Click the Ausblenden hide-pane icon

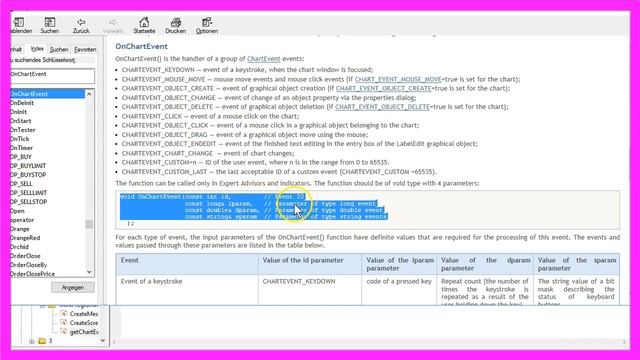(20, 25)
